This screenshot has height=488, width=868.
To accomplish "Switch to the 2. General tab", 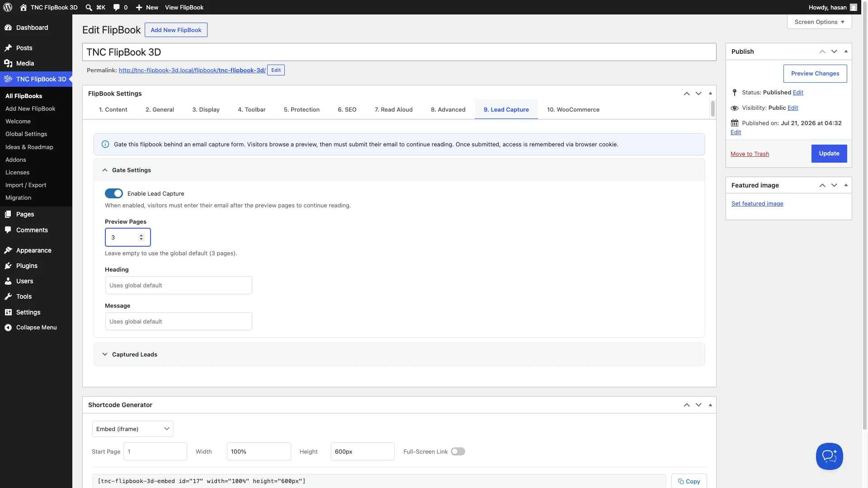I will 160,109.
